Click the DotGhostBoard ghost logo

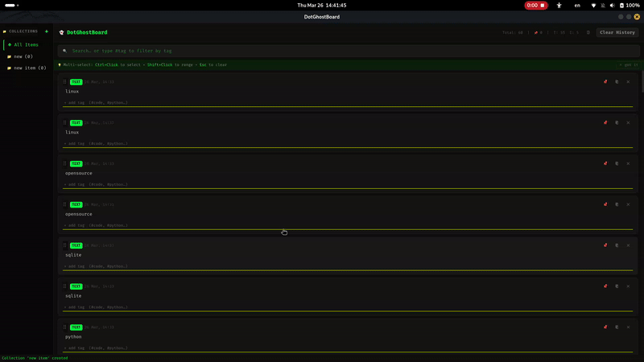pos(62,32)
